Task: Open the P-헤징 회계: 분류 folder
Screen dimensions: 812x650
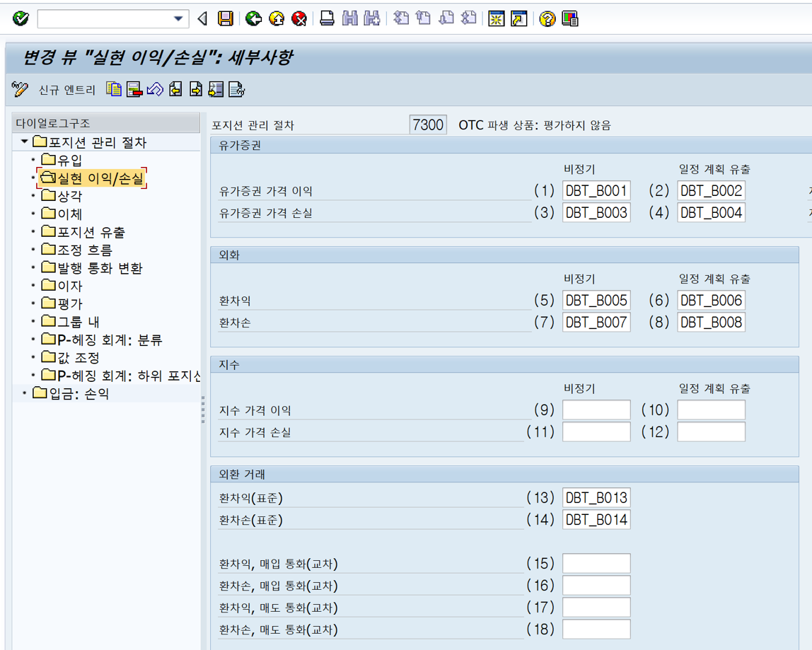Action: (102, 339)
